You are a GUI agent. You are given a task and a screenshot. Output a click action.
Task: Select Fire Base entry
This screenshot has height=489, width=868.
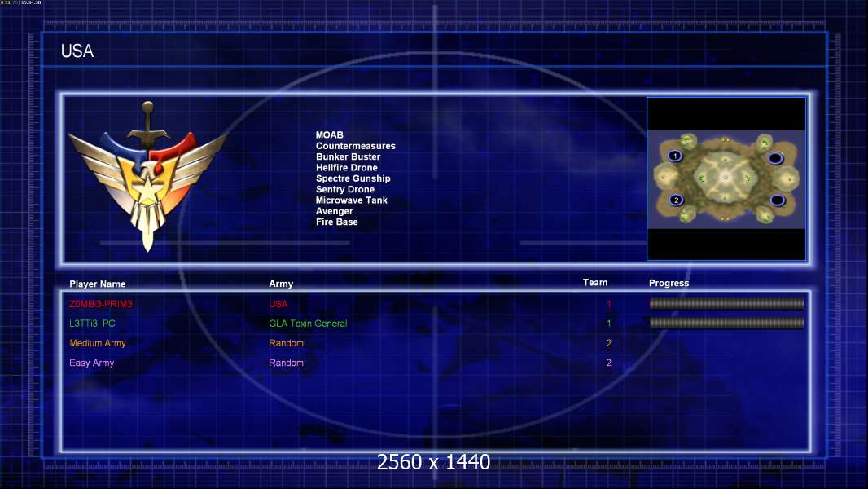(x=336, y=222)
